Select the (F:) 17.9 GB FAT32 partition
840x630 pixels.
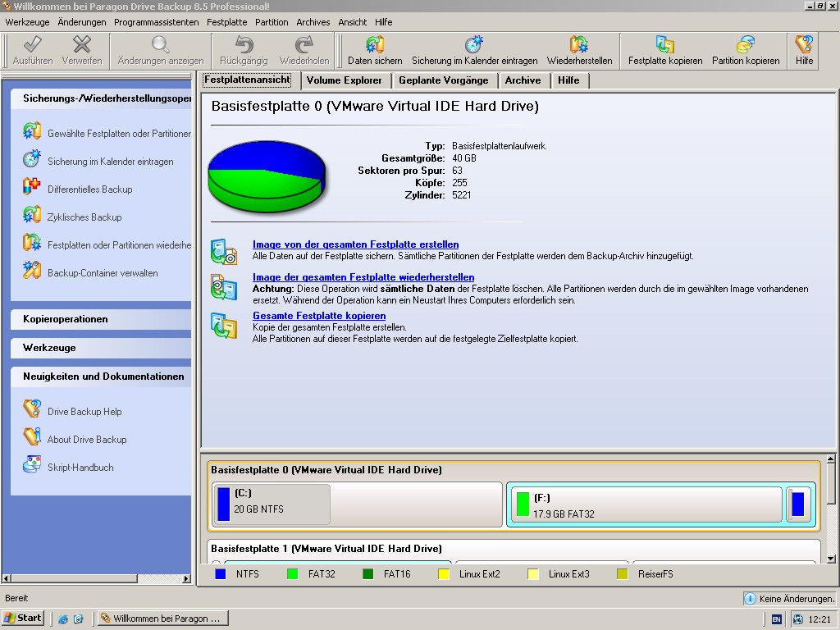(x=646, y=504)
